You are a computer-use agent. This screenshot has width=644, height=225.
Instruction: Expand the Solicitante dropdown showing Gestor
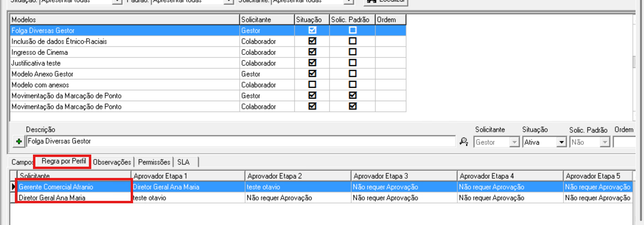pyautogui.click(x=514, y=142)
